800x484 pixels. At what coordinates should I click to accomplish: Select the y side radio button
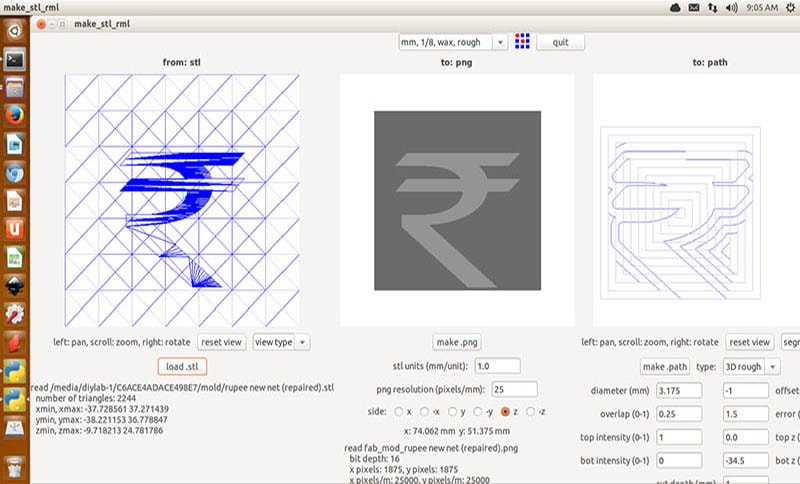pos(453,412)
